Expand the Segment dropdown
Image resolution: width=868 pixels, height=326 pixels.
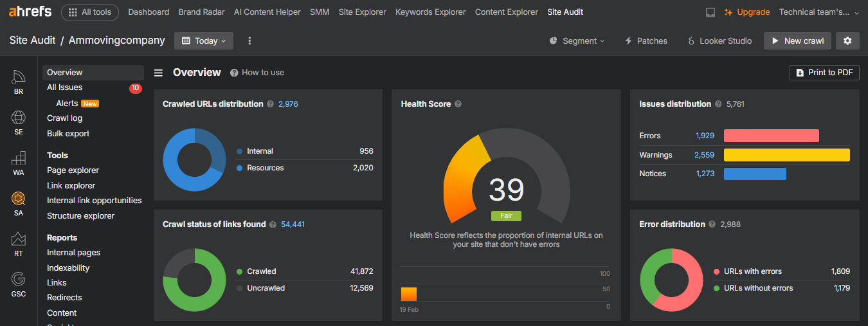pyautogui.click(x=577, y=41)
